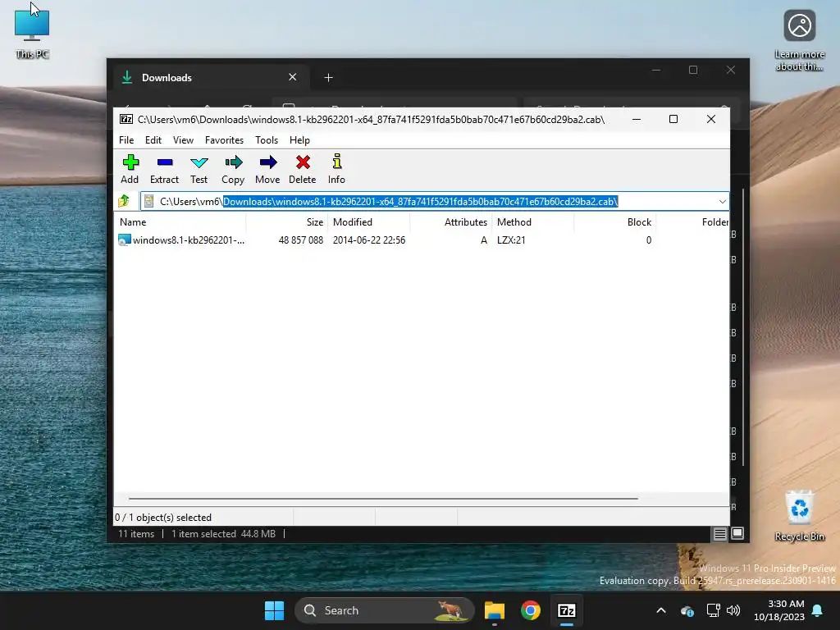Image resolution: width=840 pixels, height=630 pixels.
Task: Add a new tab in File Explorer
Action: tap(328, 78)
